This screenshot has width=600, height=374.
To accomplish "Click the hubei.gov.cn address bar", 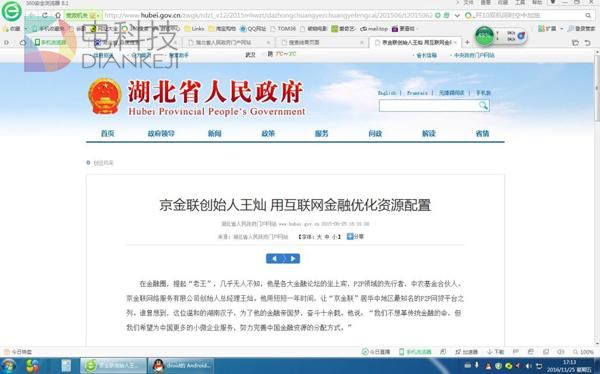I will click(x=268, y=15).
